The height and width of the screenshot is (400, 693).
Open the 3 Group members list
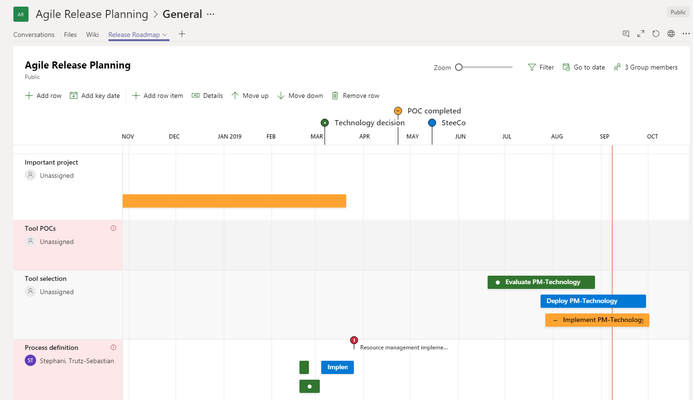click(651, 67)
